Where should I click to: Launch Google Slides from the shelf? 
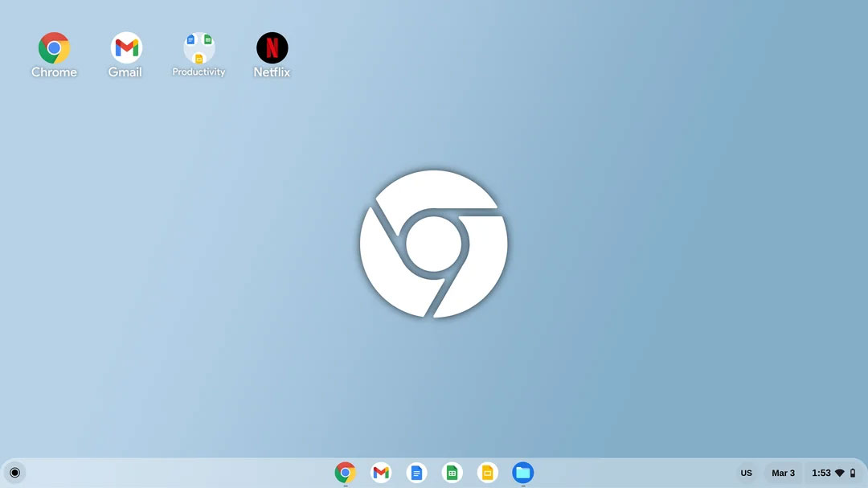(x=488, y=472)
